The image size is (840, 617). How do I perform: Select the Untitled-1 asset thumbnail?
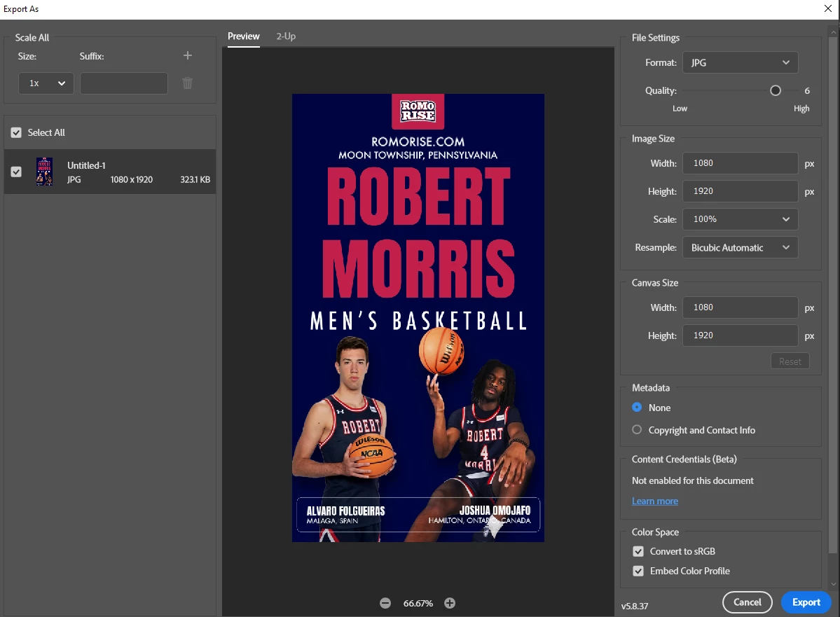pyautogui.click(x=44, y=172)
